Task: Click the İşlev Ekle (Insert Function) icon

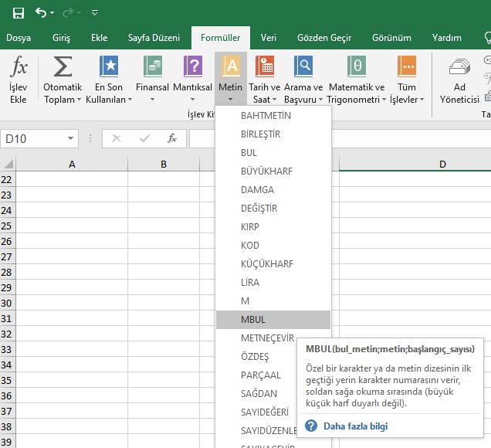Action: (x=19, y=68)
